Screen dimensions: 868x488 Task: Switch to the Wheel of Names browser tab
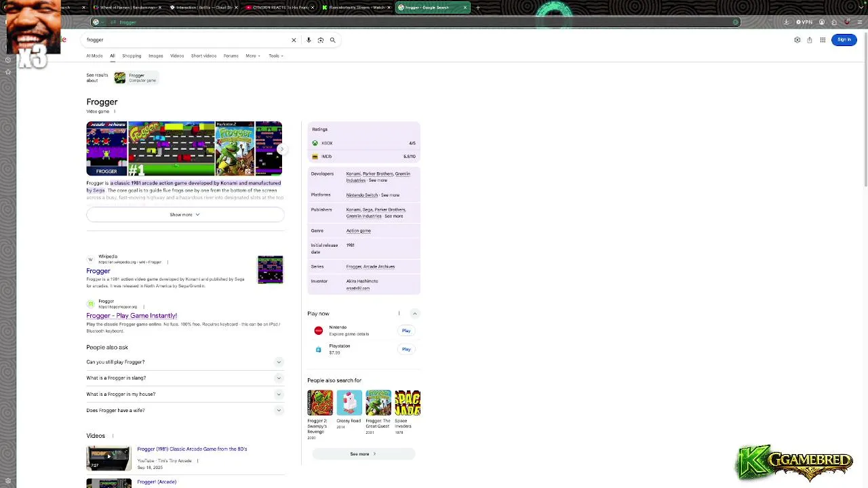click(x=127, y=7)
